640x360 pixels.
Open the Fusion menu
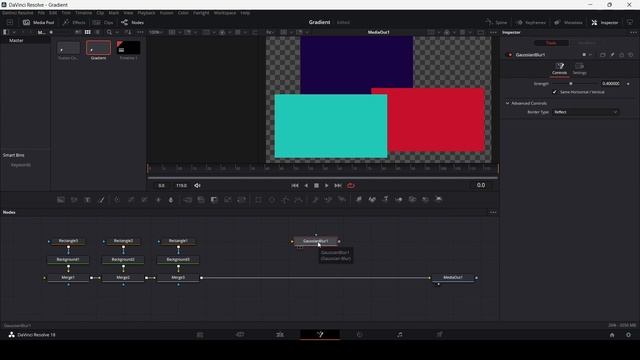[166, 13]
